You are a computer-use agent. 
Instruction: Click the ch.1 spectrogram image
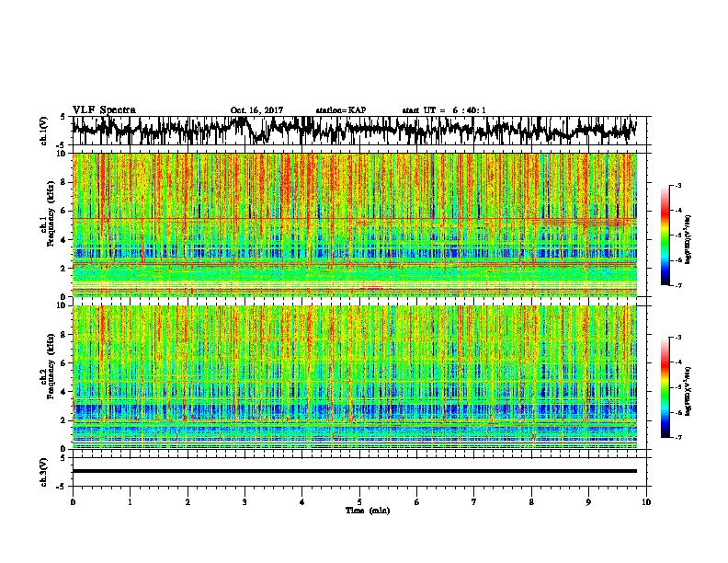pos(354,224)
